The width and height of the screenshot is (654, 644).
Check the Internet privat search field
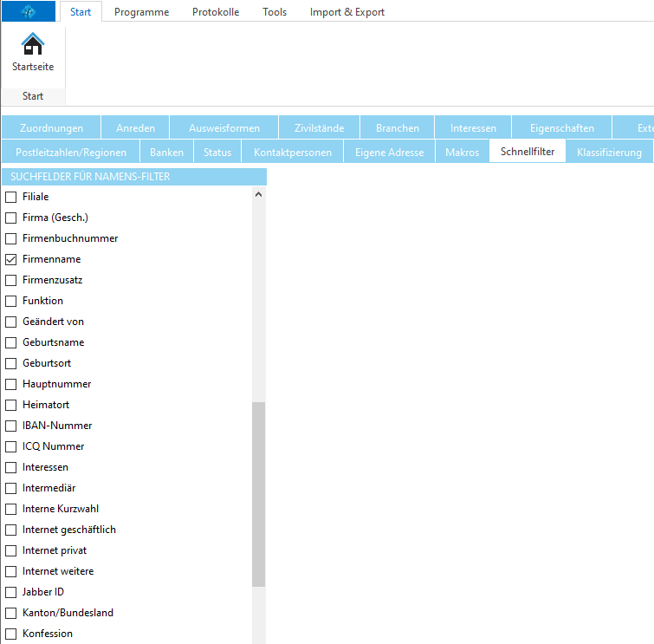11,550
